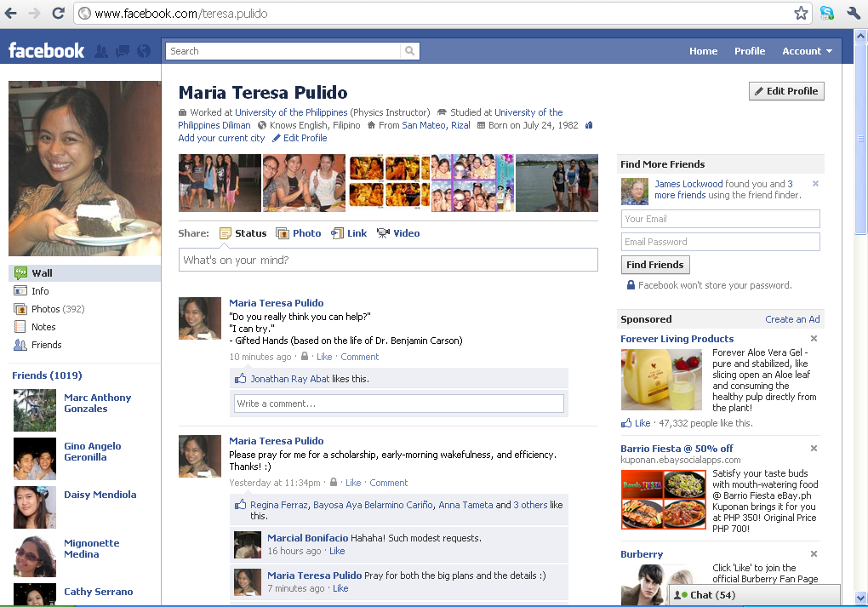The image size is (868, 607).
Task: Like Marcial Bonifacio's comment
Action: [x=337, y=551]
